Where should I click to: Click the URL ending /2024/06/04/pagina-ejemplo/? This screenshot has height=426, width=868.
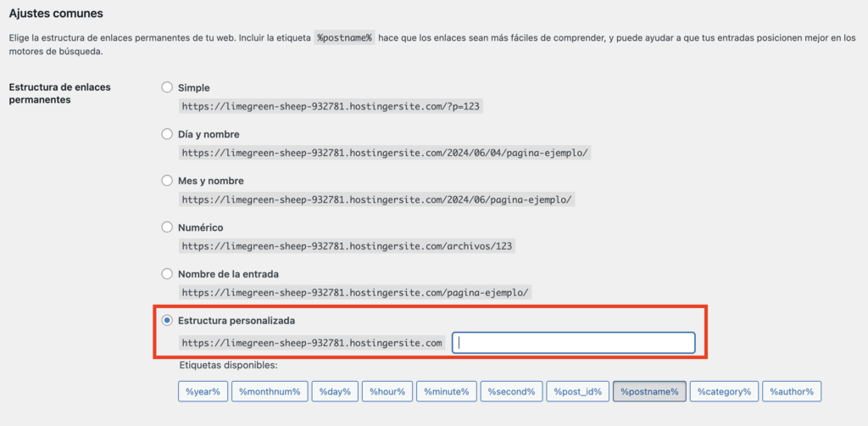point(386,153)
